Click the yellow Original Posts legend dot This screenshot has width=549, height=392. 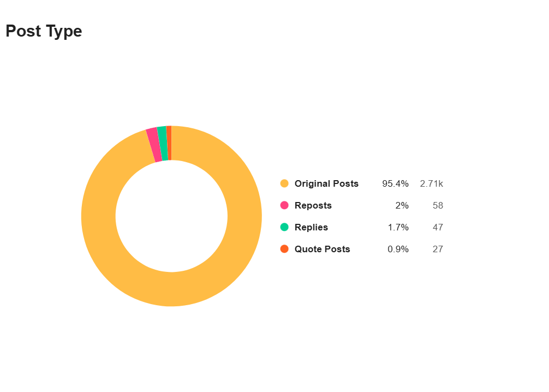pyautogui.click(x=284, y=183)
